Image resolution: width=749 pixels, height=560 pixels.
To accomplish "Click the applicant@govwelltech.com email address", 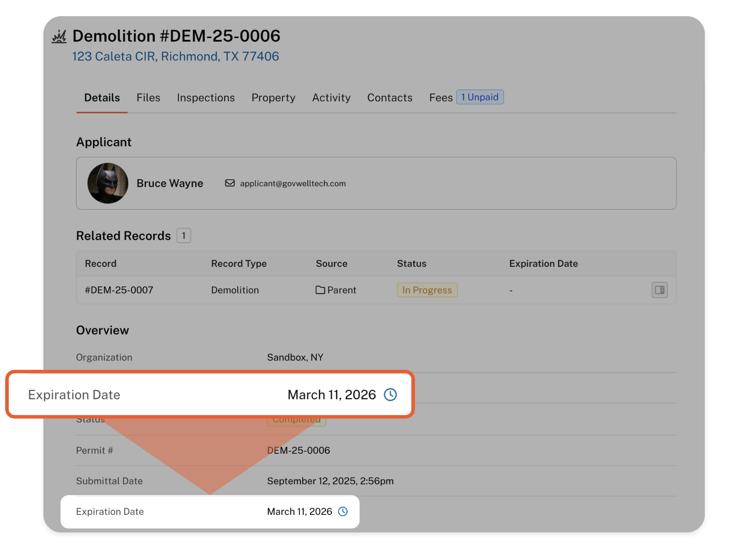I will pos(292,184).
